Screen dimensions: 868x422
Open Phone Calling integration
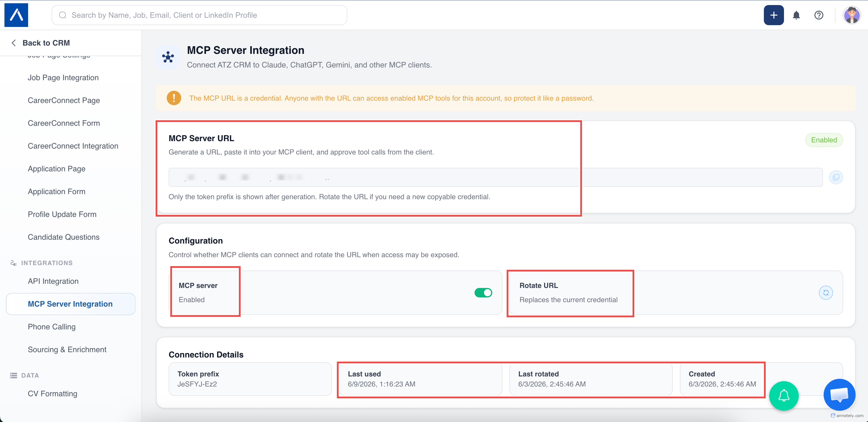click(51, 327)
